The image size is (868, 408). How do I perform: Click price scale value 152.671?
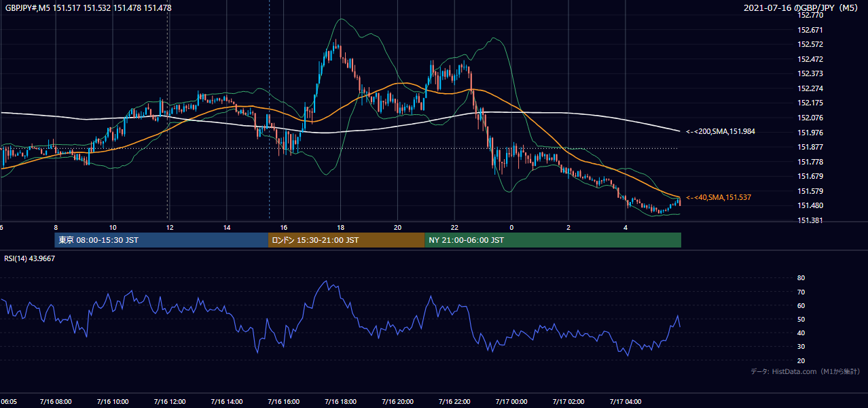[x=810, y=30]
